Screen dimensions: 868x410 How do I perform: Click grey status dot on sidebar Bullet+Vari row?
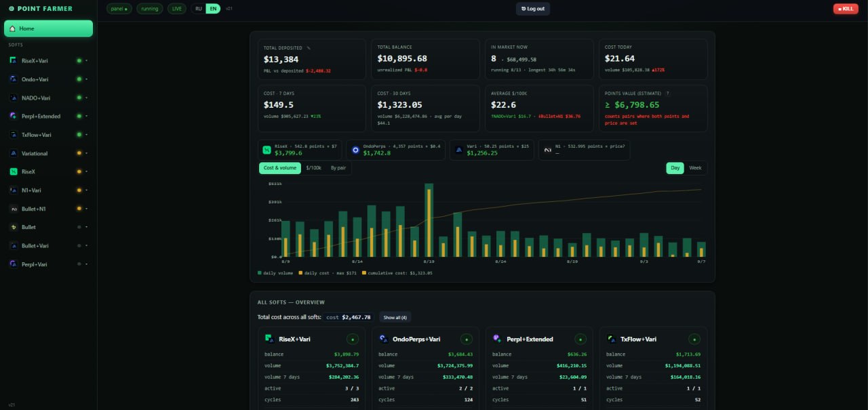click(79, 245)
